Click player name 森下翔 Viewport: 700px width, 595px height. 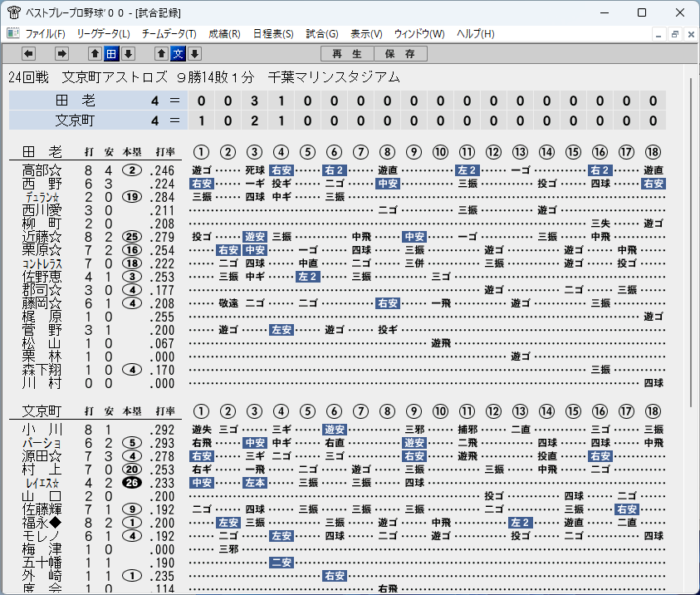[42, 370]
